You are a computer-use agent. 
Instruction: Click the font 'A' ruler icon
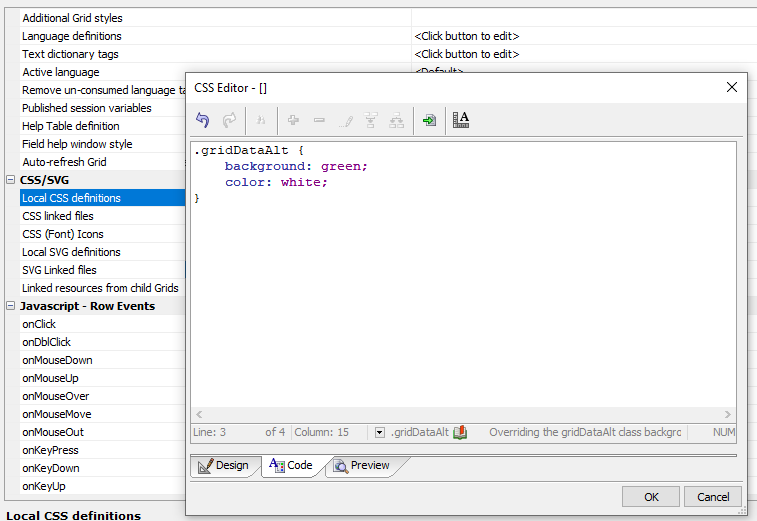point(461,120)
